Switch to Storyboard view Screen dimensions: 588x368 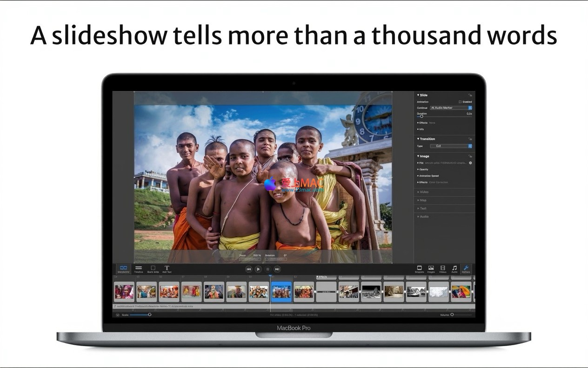123,269
